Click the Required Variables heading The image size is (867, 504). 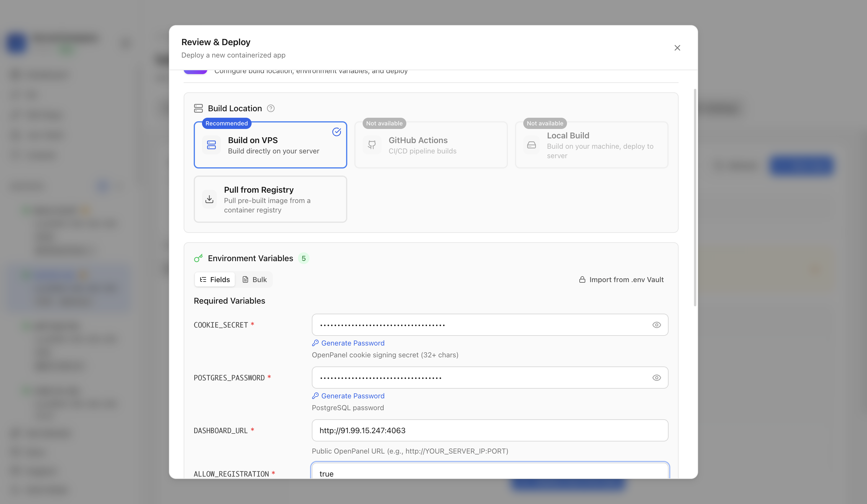coord(229,301)
